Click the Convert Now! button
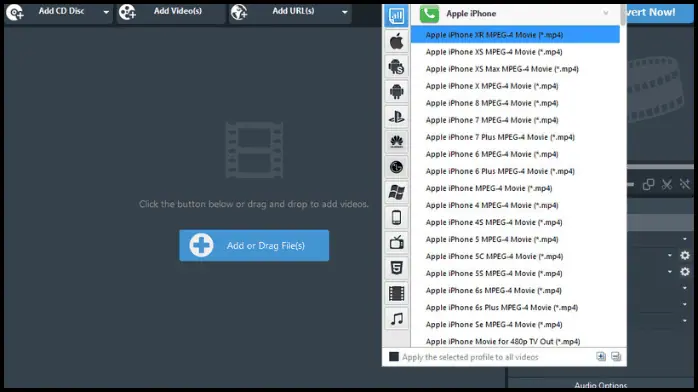Viewport: 698px width, 392px height. click(660, 12)
